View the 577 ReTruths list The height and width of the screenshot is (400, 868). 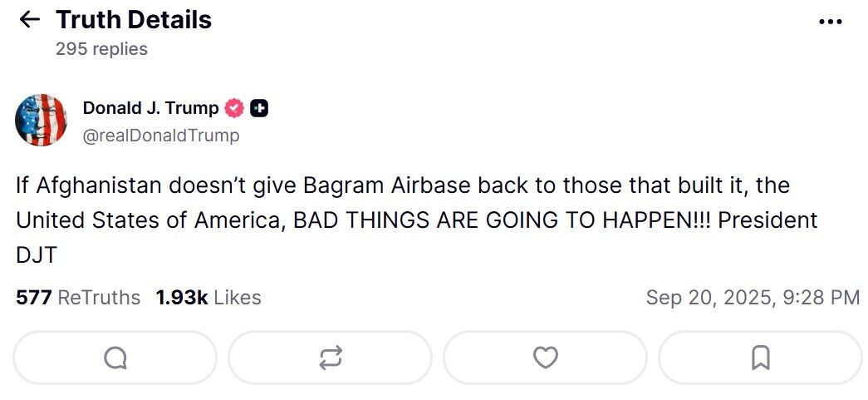[78, 297]
